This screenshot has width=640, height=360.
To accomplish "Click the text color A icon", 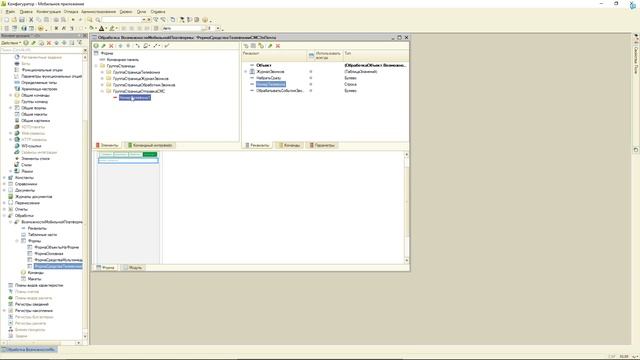I will tap(102, 28).
